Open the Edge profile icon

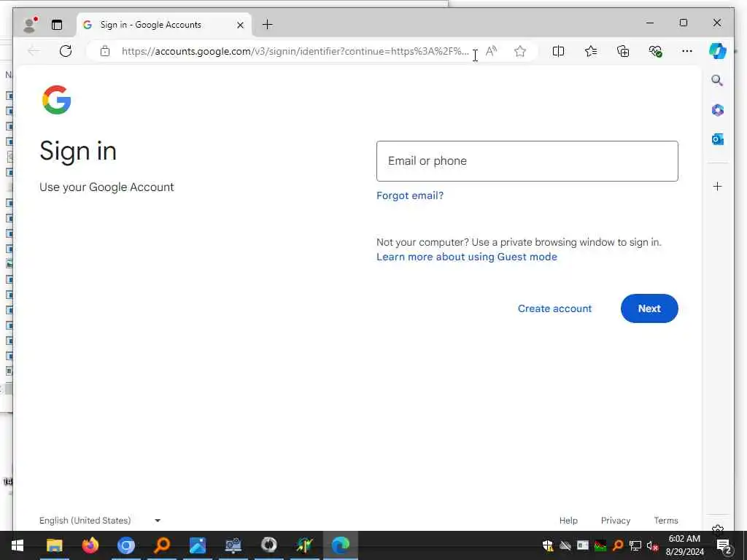pyautogui.click(x=31, y=25)
